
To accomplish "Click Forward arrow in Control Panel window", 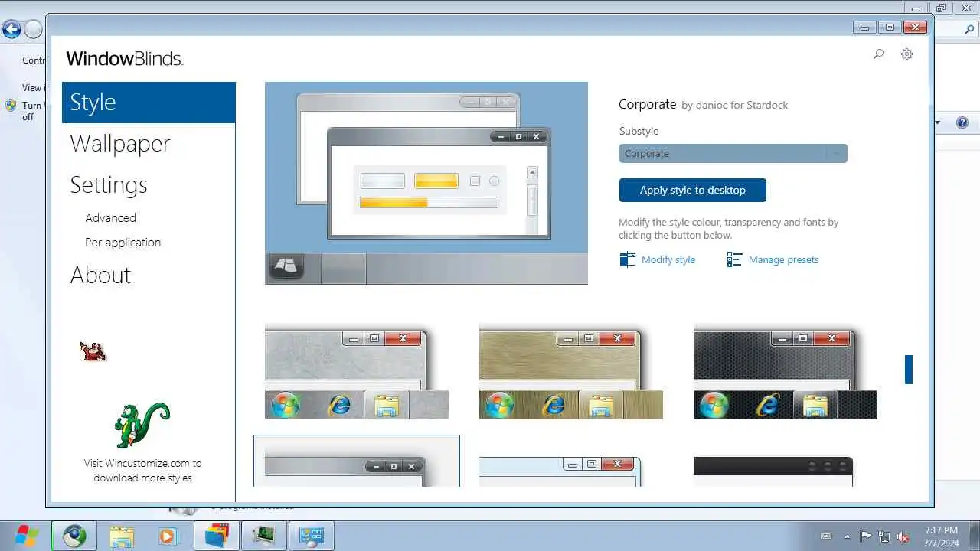I will [x=33, y=30].
